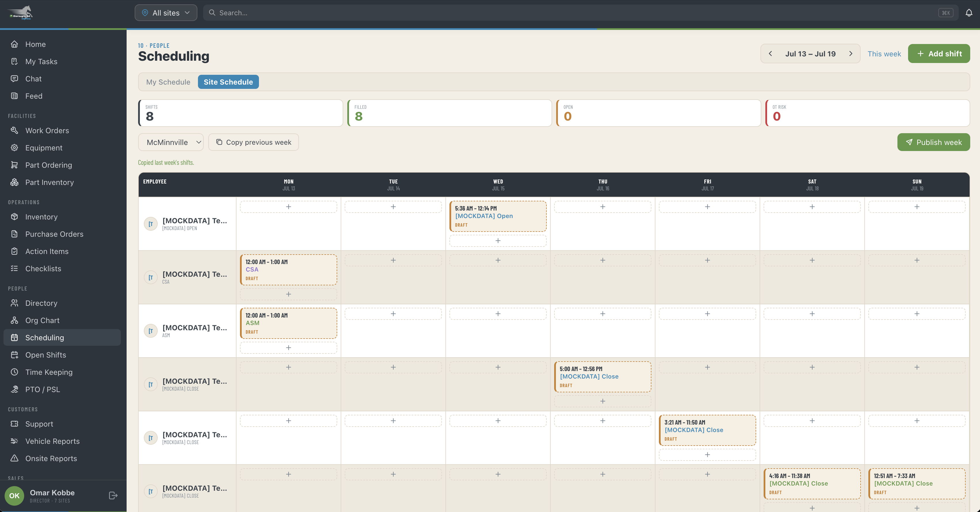Image resolution: width=980 pixels, height=512 pixels.
Task: Open Directory menu item
Action: pos(62,303)
